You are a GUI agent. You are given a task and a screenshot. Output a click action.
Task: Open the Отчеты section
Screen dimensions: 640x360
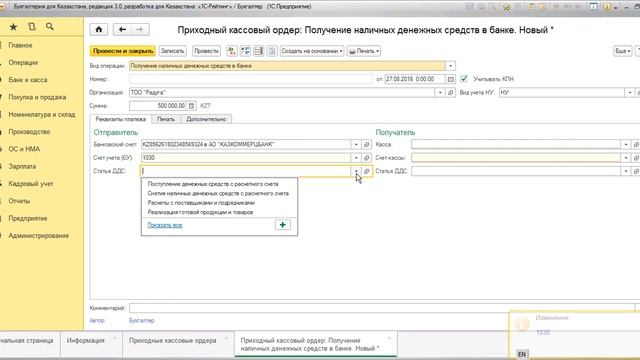(19, 201)
